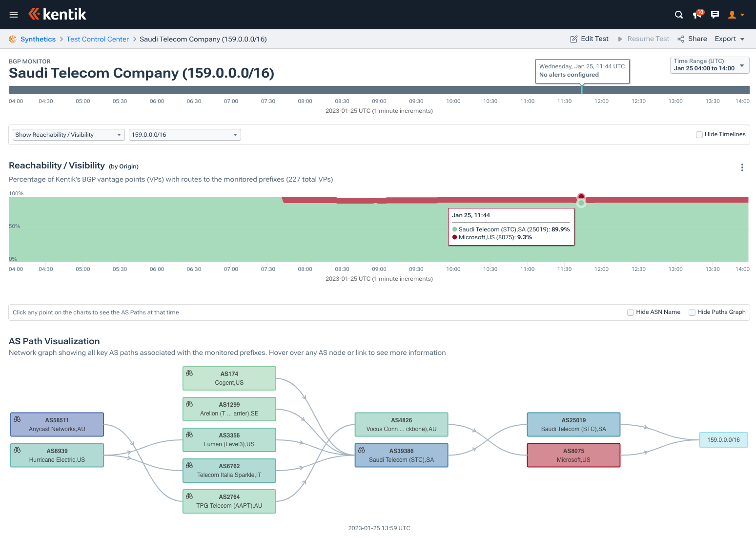This screenshot has height=538, width=756.
Task: Select AS6762 Telecom Italia Sparkle node
Action: pyautogui.click(x=229, y=471)
